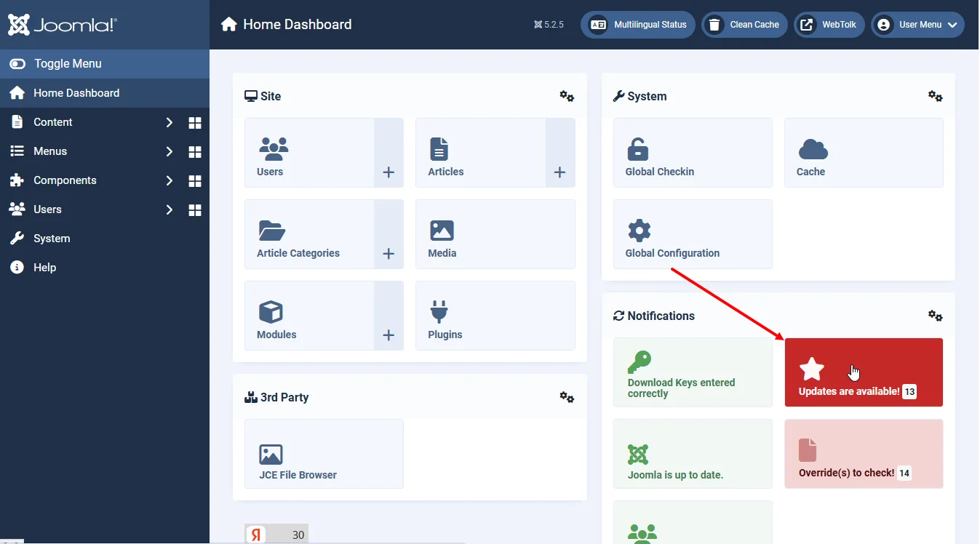Open Global Configuration

click(693, 234)
